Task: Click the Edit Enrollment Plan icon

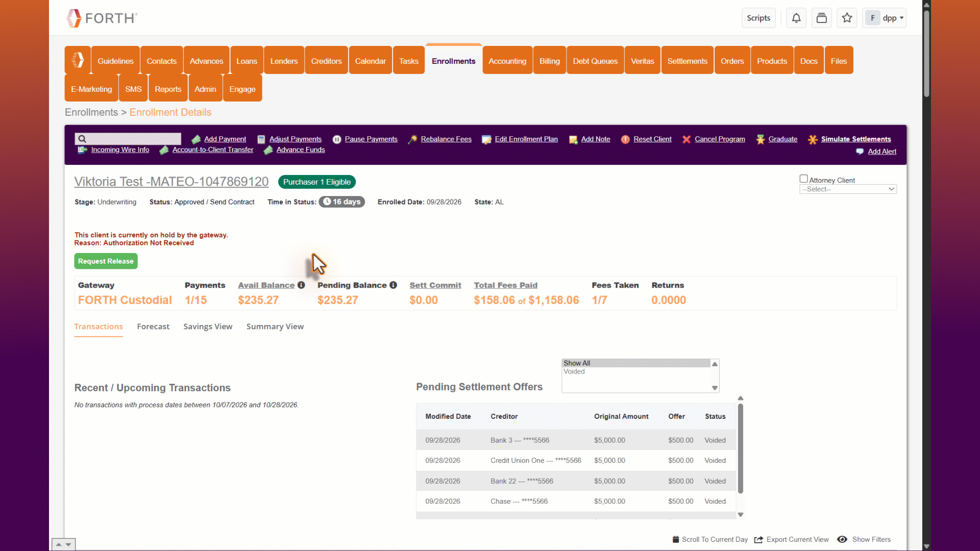Action: tap(486, 139)
